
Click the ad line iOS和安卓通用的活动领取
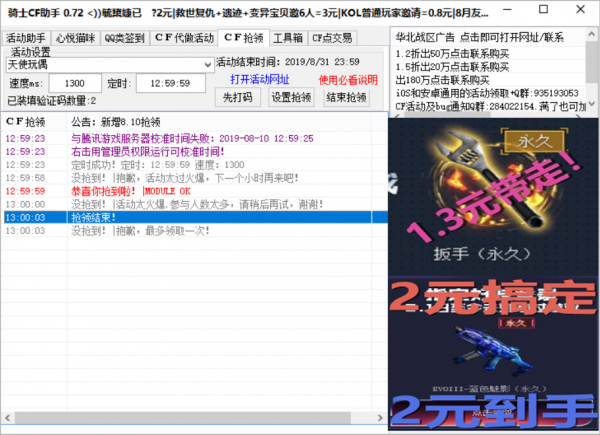click(487, 93)
